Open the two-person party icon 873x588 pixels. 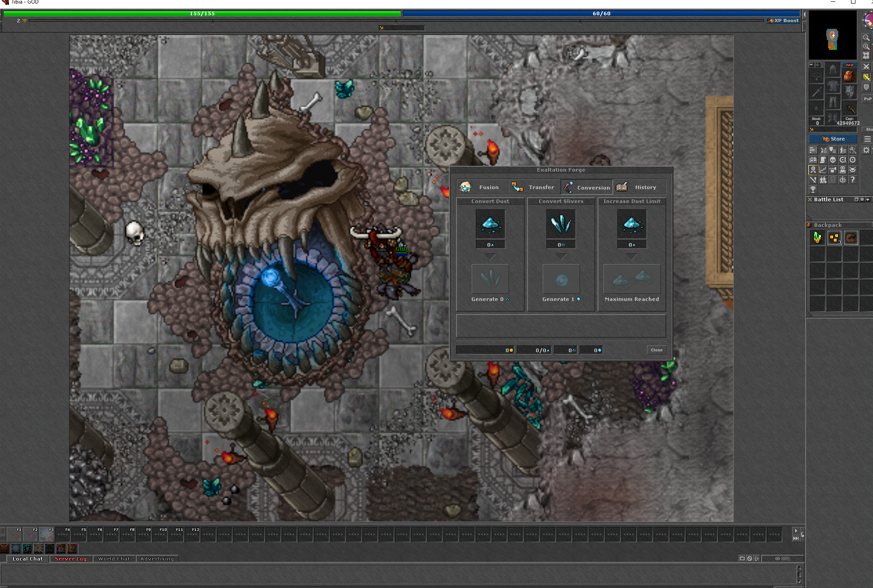pos(823,180)
